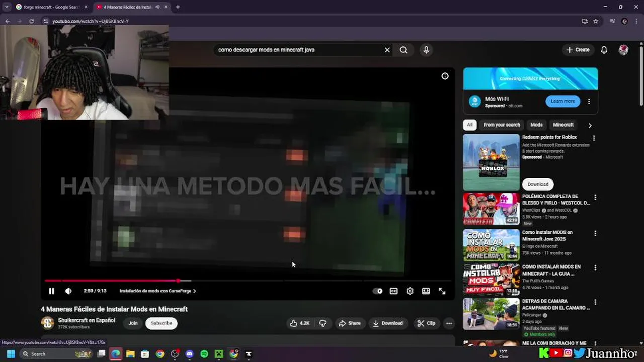Select the 'From your search' chip
This screenshot has width=644, height=362.
(x=502, y=125)
